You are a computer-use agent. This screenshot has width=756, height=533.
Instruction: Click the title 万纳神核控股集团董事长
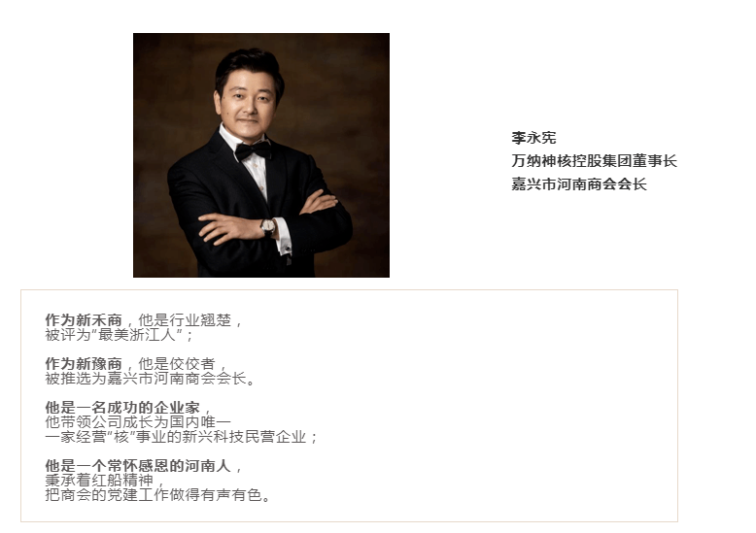click(594, 161)
